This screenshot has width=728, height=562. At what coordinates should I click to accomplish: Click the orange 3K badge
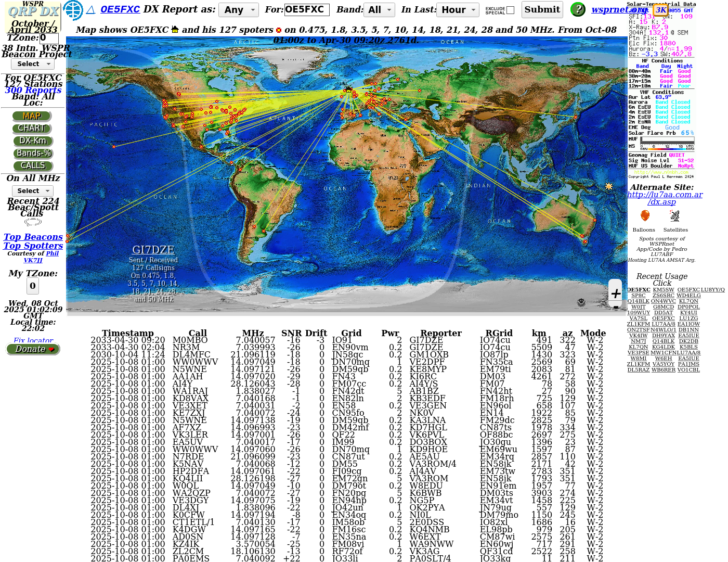(660, 10)
